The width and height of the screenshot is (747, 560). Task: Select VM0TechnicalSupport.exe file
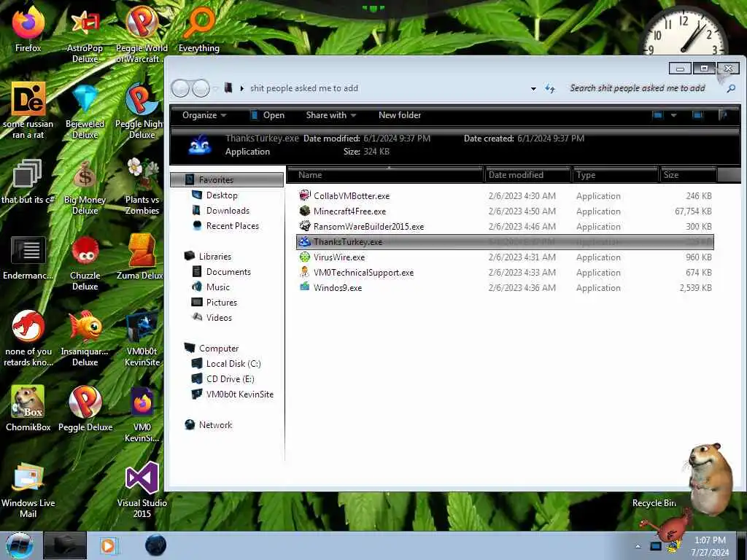505,273
